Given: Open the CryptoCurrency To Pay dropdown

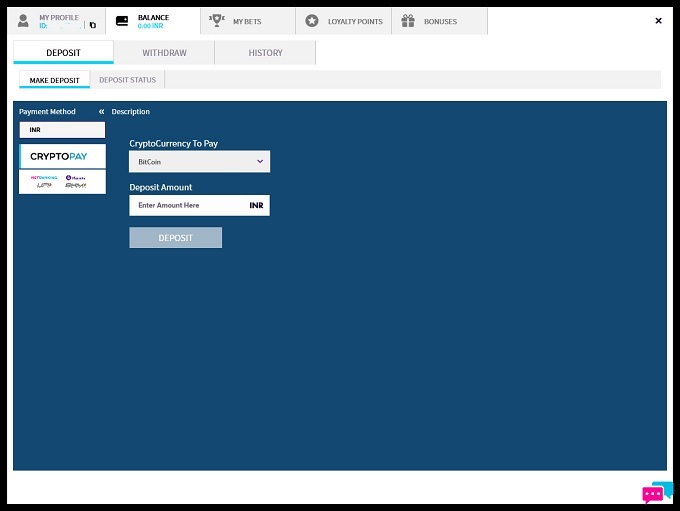Looking at the screenshot, I should click(199, 161).
